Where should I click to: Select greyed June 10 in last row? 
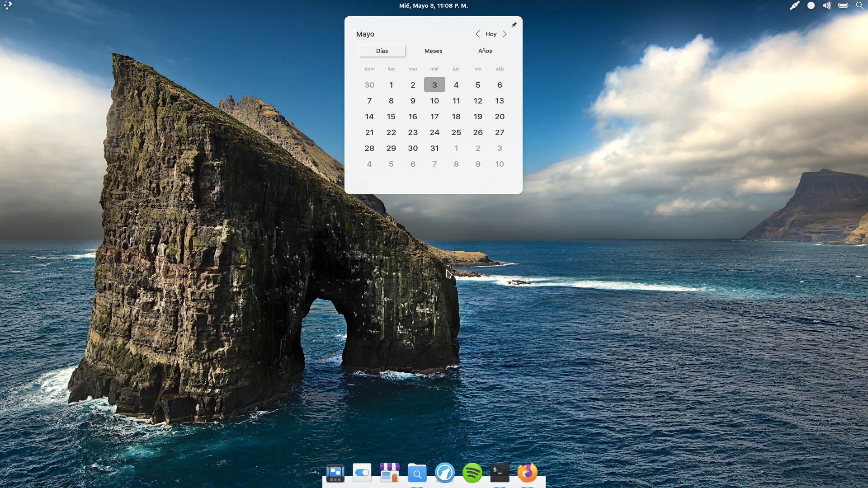[x=500, y=164]
